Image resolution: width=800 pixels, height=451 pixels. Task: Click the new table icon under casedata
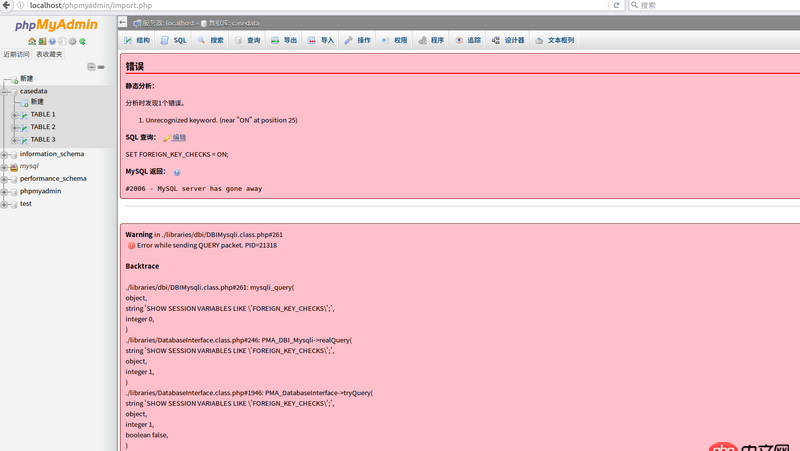click(x=24, y=103)
